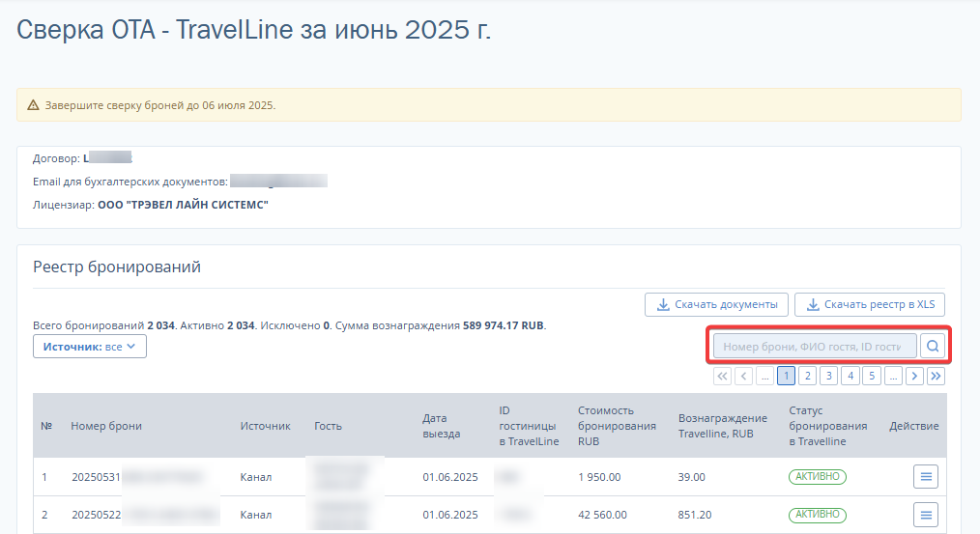Go to next page with right arrow
This screenshot has height=534, width=980.
pos(914,376)
